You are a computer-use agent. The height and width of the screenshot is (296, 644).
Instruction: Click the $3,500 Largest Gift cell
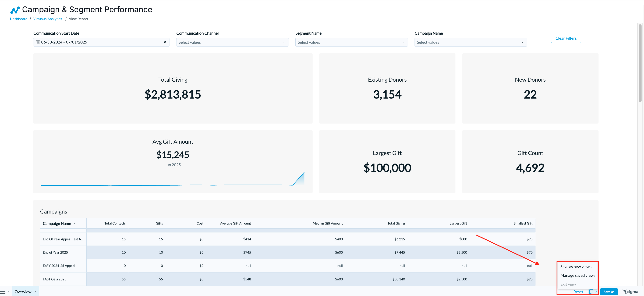tap(462, 252)
